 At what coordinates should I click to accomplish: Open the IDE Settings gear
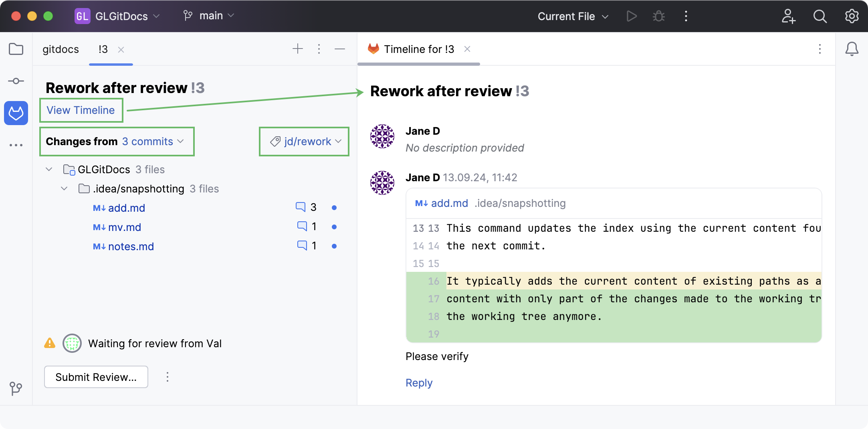(852, 16)
